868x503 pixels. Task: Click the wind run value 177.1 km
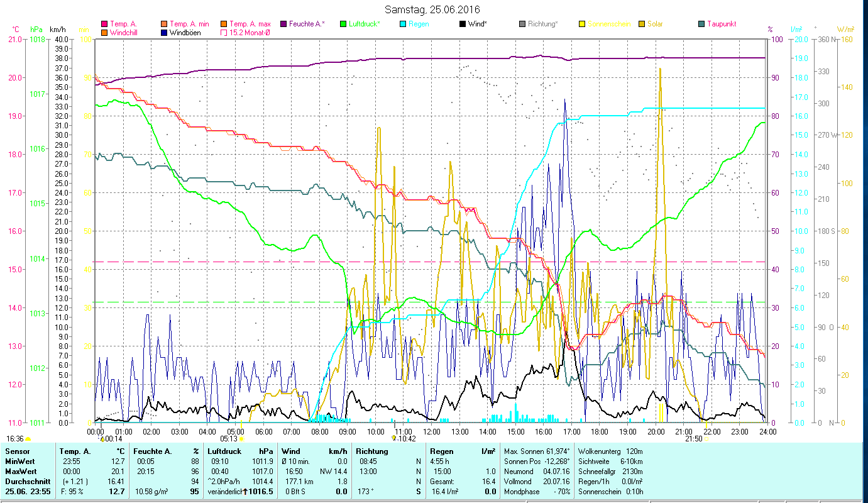pos(299,482)
